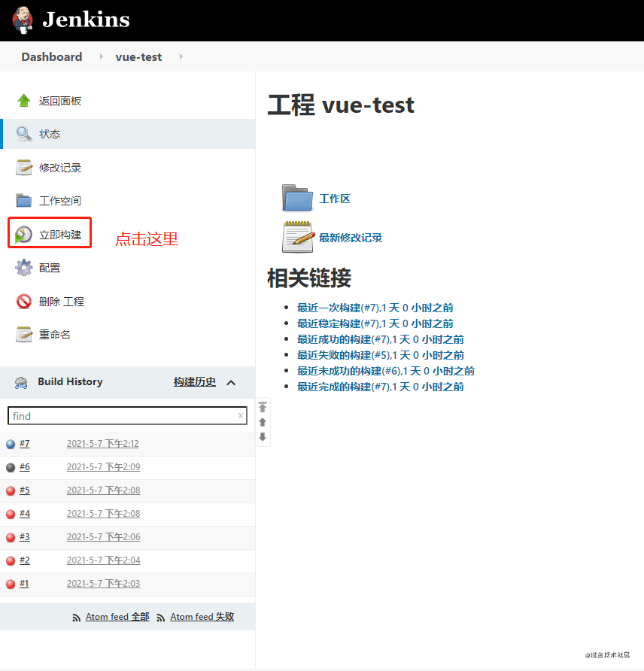
Task: Click the red status ball of build #4
Action: point(11,514)
